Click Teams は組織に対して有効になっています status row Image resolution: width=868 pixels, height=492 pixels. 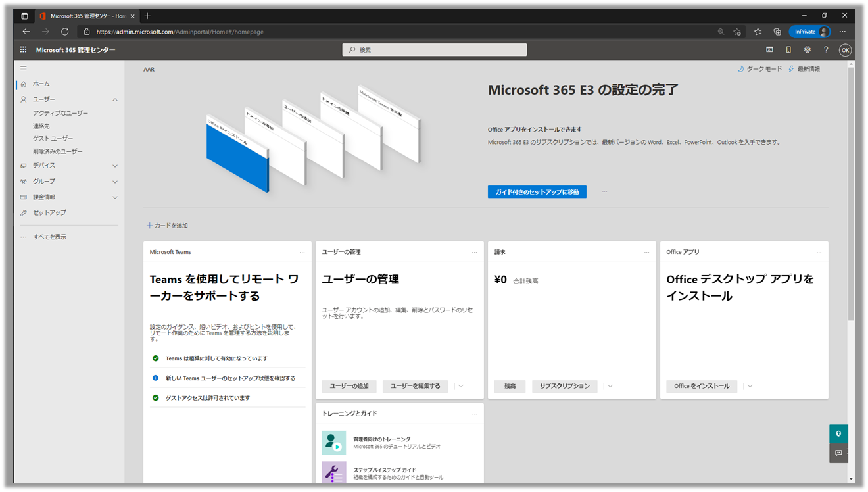[228, 358]
